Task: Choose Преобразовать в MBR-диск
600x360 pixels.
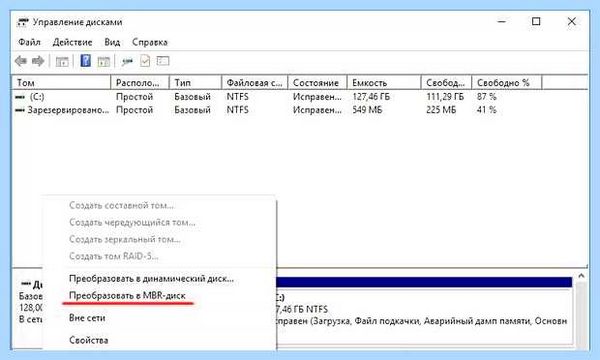Action: click(127, 296)
